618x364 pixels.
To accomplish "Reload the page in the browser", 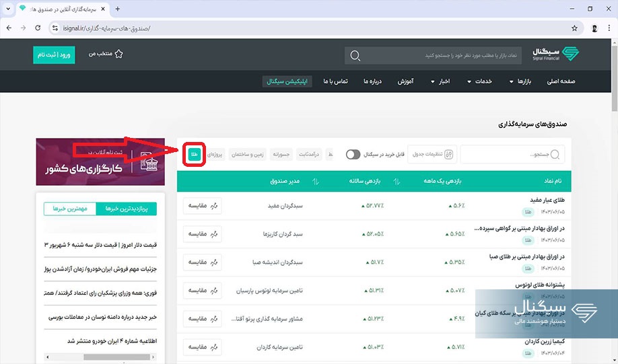I will click(x=38, y=28).
